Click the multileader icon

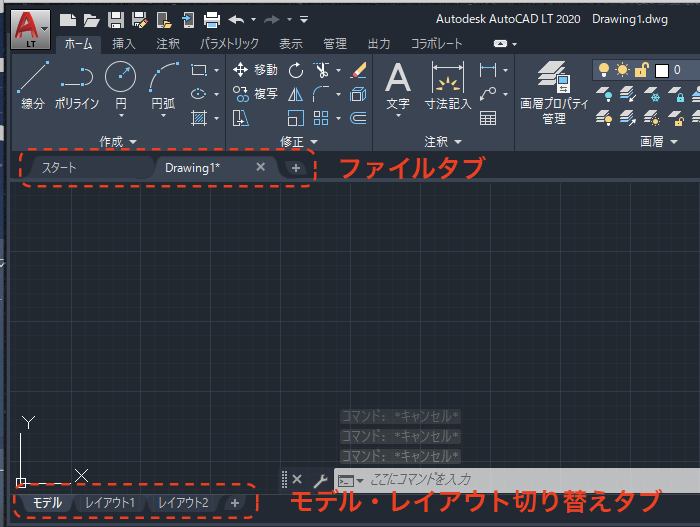(488, 94)
